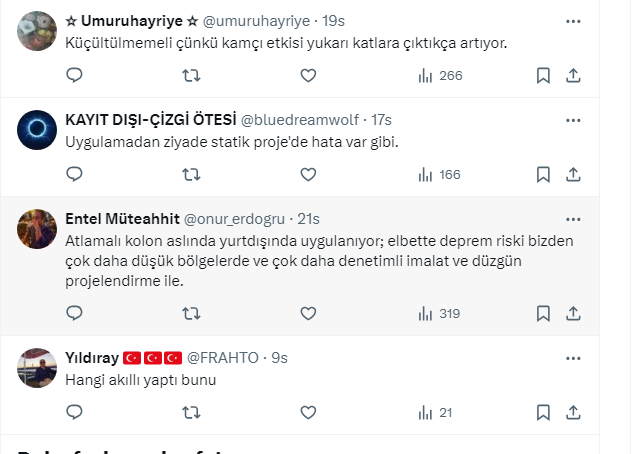Open the @FRAHTO user handle

(226, 357)
